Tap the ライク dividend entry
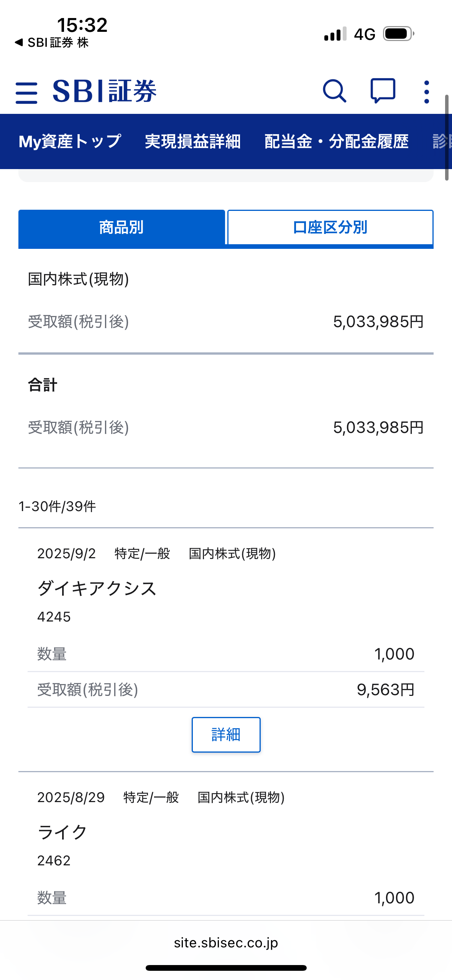The image size is (452, 980). 62,832
